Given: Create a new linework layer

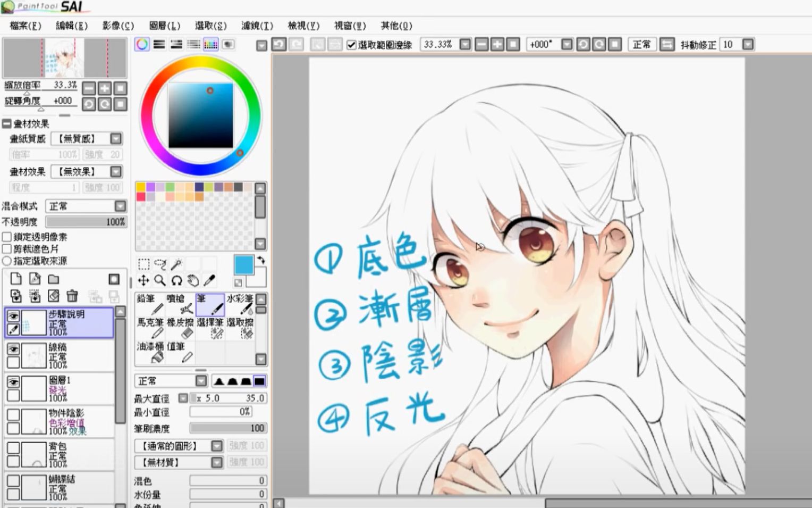Looking at the screenshot, I should 35,279.
